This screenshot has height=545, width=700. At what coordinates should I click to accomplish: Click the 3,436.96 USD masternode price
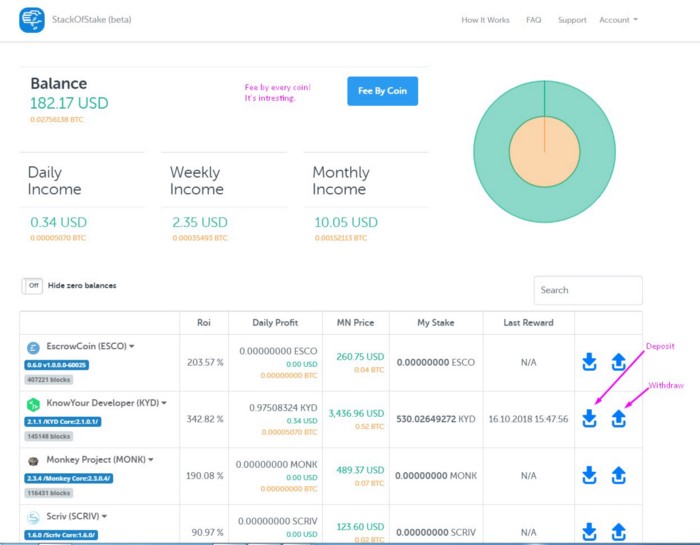356,413
